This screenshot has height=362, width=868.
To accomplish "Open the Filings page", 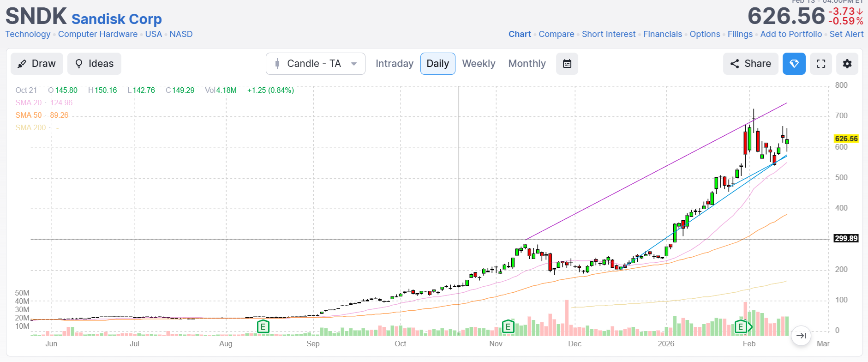I will coord(740,34).
